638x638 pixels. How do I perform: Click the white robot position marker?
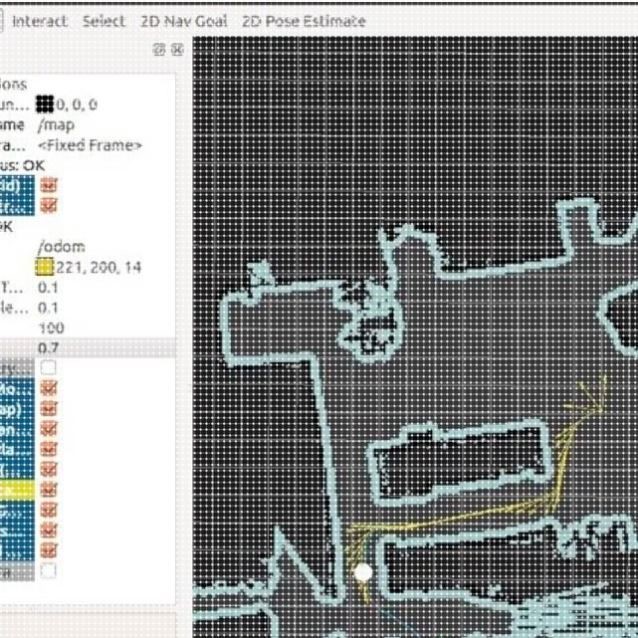363,572
